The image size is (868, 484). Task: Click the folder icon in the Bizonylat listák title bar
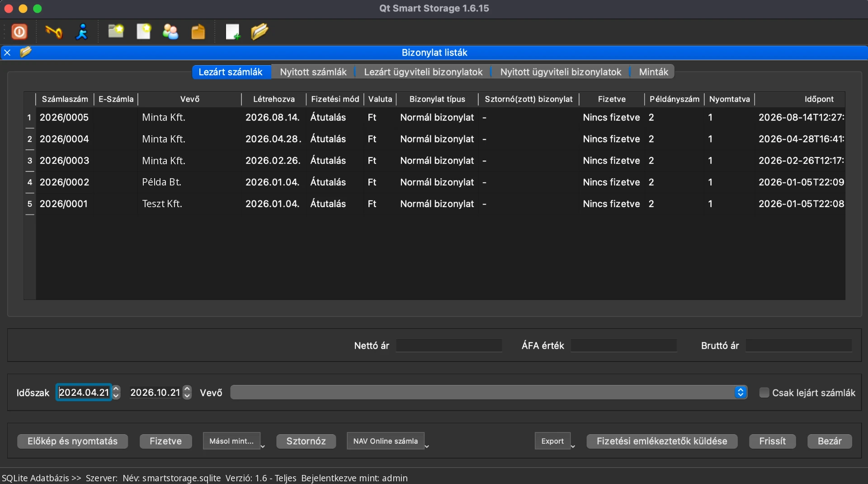[x=26, y=52]
